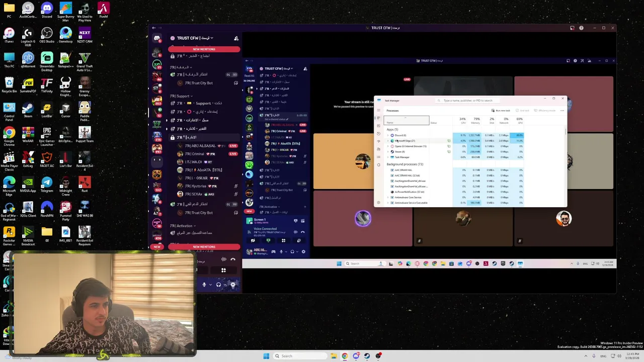The height and width of the screenshot is (362, 644).
Task: Click NEW pill under server list
Action: click(x=157, y=247)
